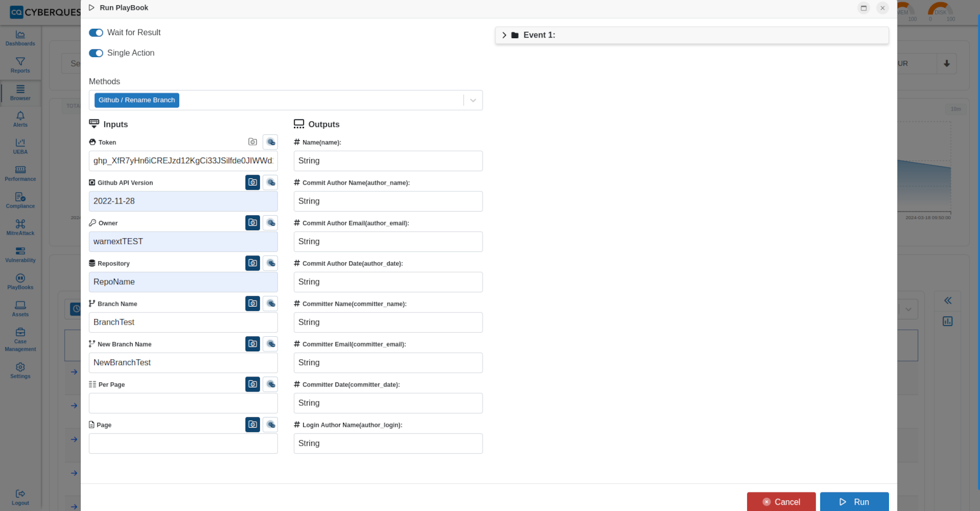Click Commit Author Name output field
The width and height of the screenshot is (980, 511).
[388, 201]
